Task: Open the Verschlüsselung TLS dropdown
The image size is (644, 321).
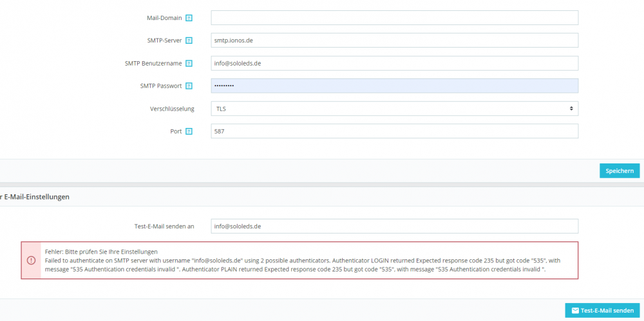Action: (x=394, y=109)
